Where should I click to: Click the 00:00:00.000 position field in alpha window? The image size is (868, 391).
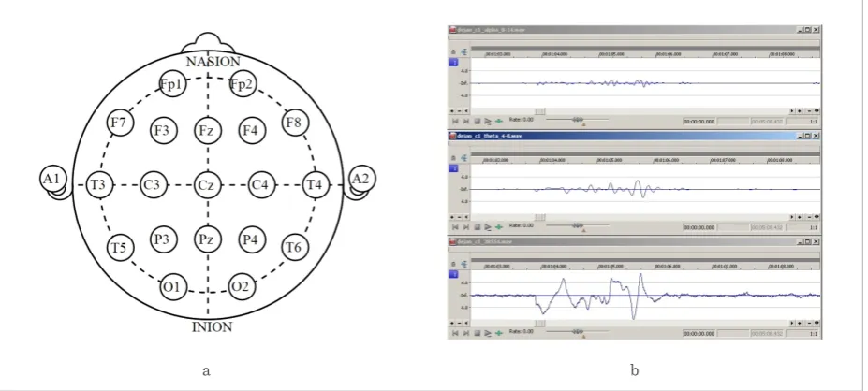(699, 121)
